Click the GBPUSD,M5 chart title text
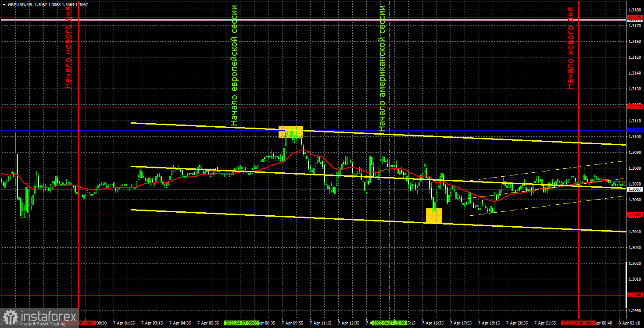 20,4
